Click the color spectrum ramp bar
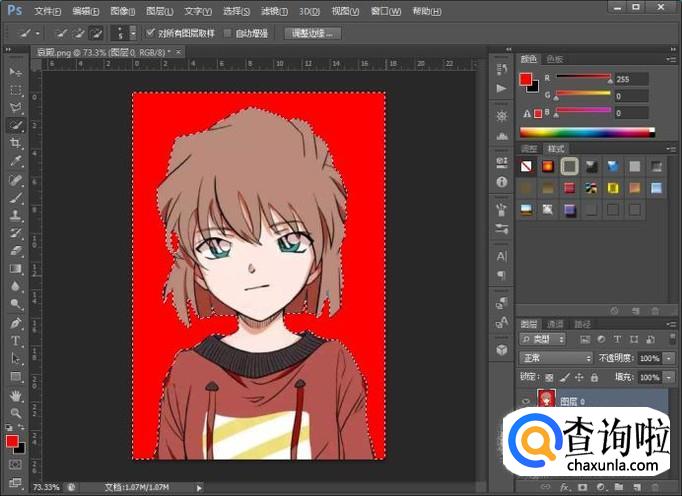This screenshot has height=496, width=682. tap(586, 131)
